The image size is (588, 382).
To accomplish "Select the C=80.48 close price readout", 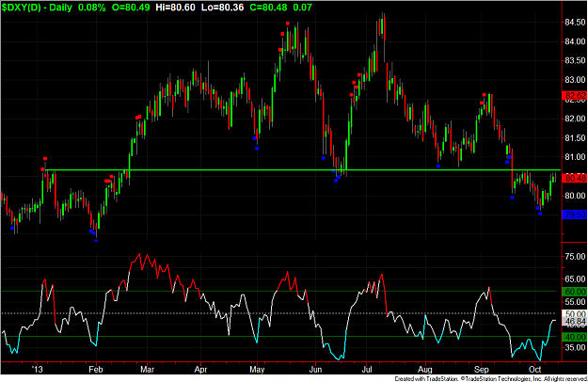I will [268, 8].
